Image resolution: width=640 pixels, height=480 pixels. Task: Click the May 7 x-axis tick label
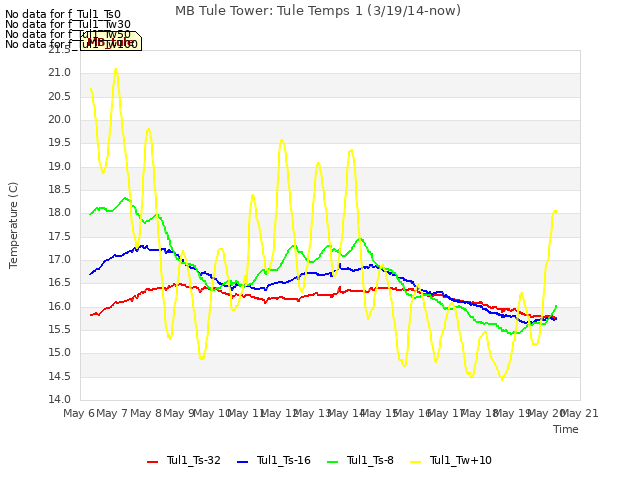[x=112, y=413]
